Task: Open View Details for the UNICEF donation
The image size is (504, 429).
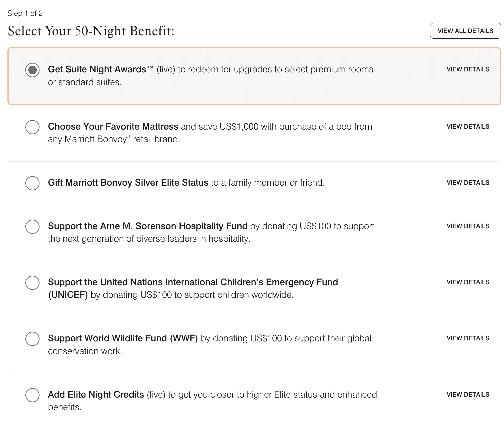Action: (468, 282)
